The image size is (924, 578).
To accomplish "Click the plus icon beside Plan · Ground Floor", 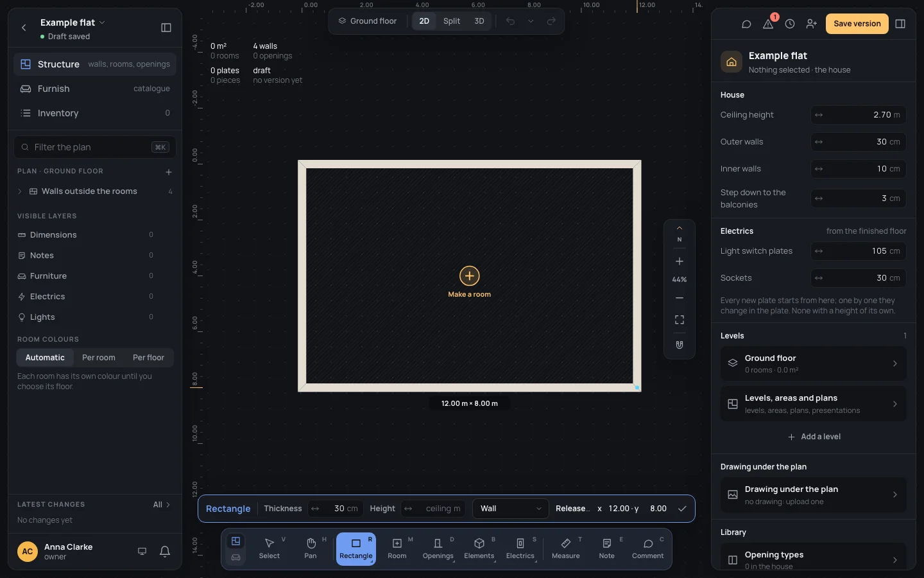I will click(x=169, y=172).
